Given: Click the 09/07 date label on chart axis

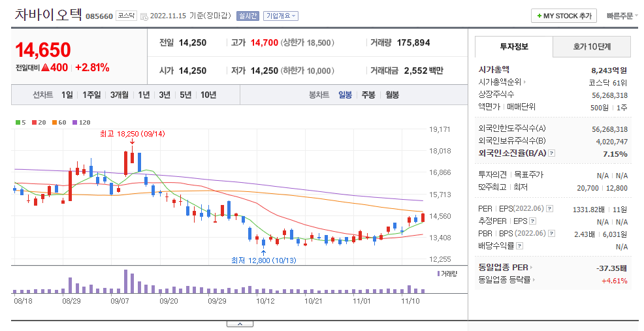Looking at the screenshot, I should click(120, 301).
